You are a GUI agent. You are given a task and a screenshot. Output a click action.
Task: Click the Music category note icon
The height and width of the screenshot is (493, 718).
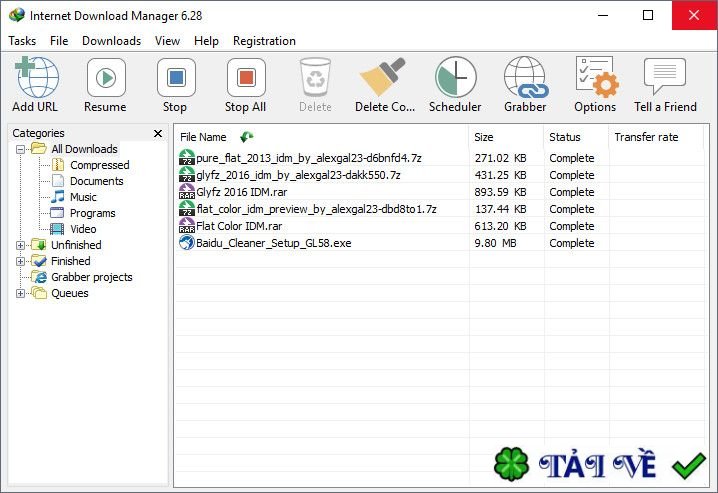tap(58, 196)
